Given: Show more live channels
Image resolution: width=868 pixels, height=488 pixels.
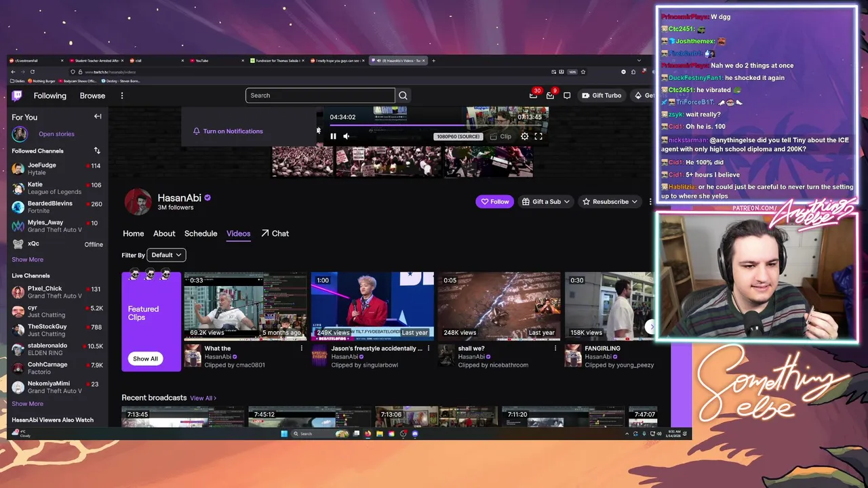Looking at the screenshot, I should click(x=27, y=404).
